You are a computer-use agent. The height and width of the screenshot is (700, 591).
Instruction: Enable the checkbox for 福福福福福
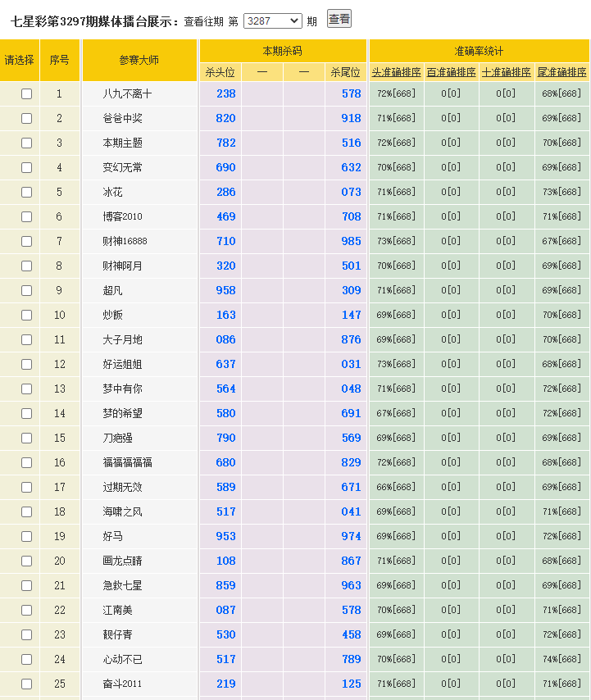click(26, 463)
